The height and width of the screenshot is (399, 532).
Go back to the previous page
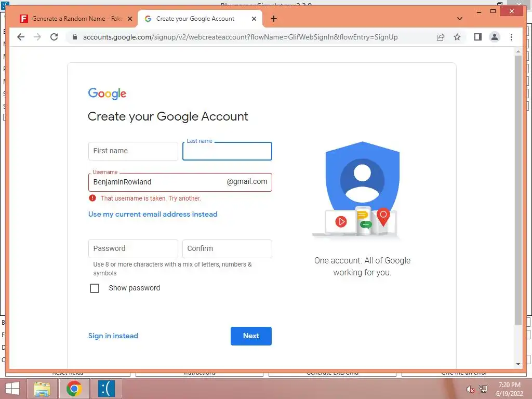(21, 37)
